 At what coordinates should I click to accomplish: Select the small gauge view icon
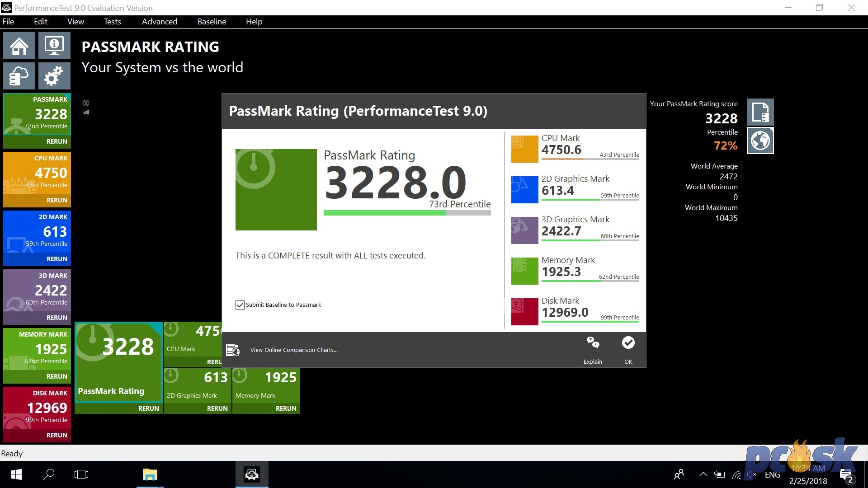(86, 103)
